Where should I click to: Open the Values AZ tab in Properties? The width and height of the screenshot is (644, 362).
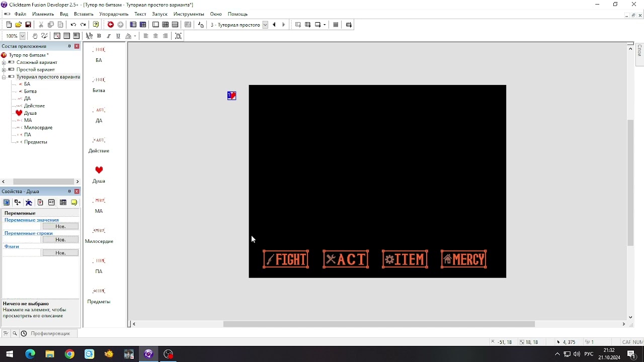point(51,202)
